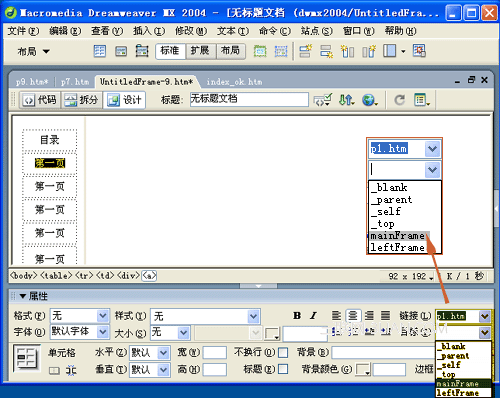Set center text alignment

pos(353,315)
